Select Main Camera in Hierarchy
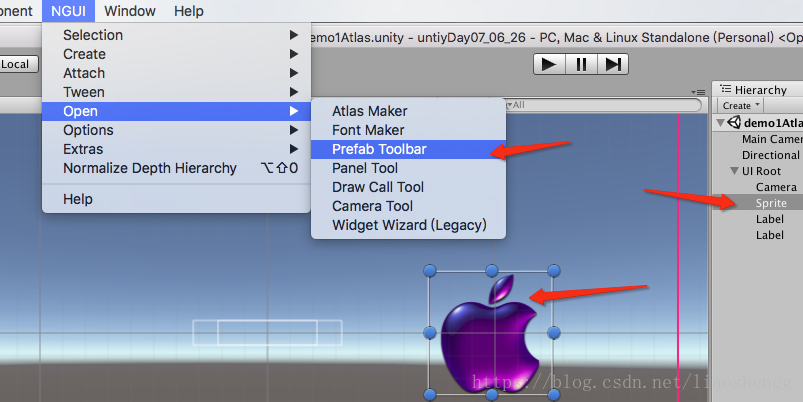The height and width of the screenshot is (402, 803). tap(772, 139)
